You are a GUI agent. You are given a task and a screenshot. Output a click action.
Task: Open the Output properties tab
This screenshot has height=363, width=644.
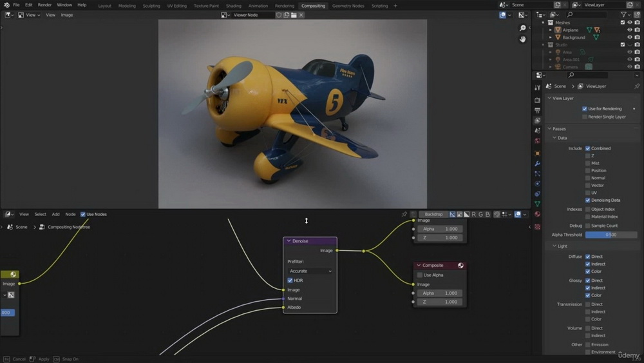point(537,110)
